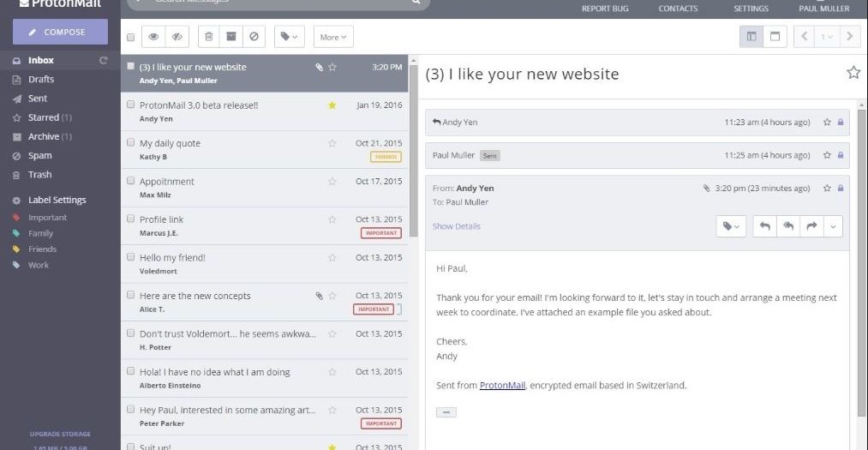Open the Archive folder
This screenshot has width=868, height=450.
[43, 137]
